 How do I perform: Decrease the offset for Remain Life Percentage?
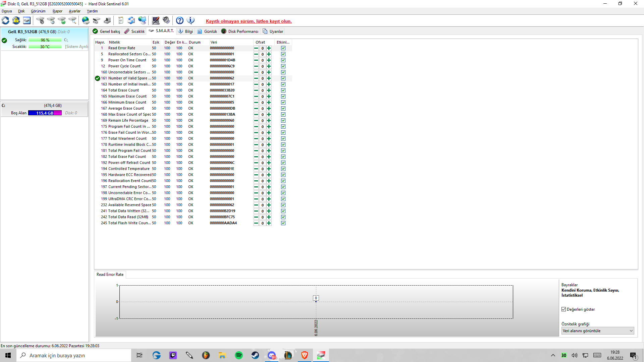pos(256,121)
